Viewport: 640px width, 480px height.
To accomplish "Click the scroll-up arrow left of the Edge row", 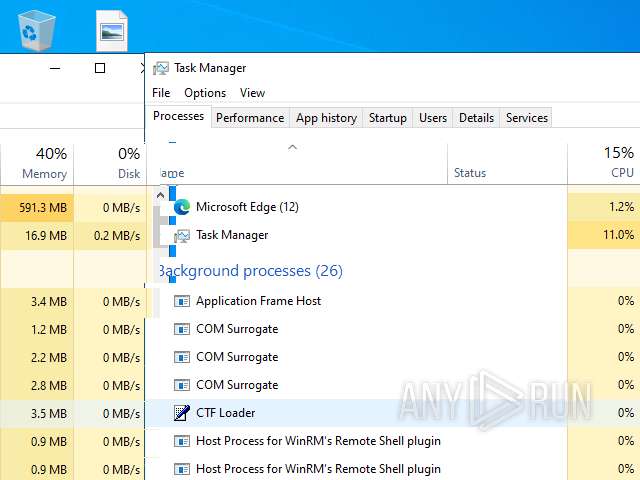I will pos(160,196).
